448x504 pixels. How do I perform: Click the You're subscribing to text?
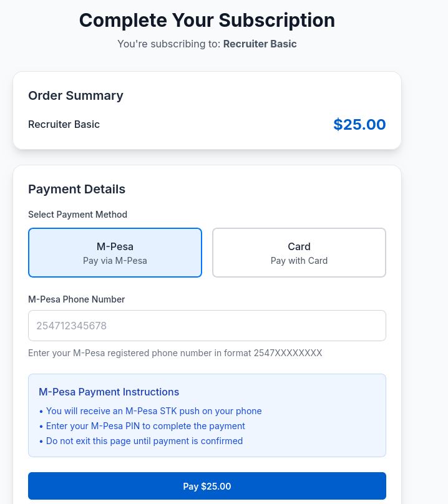click(x=168, y=44)
